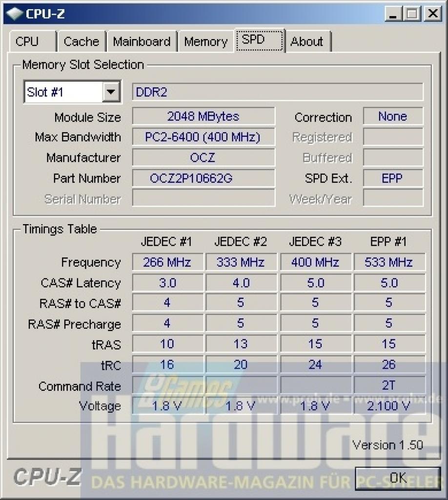Click the SPD Ext. value EPP
The image size is (448, 500).
[x=393, y=178]
